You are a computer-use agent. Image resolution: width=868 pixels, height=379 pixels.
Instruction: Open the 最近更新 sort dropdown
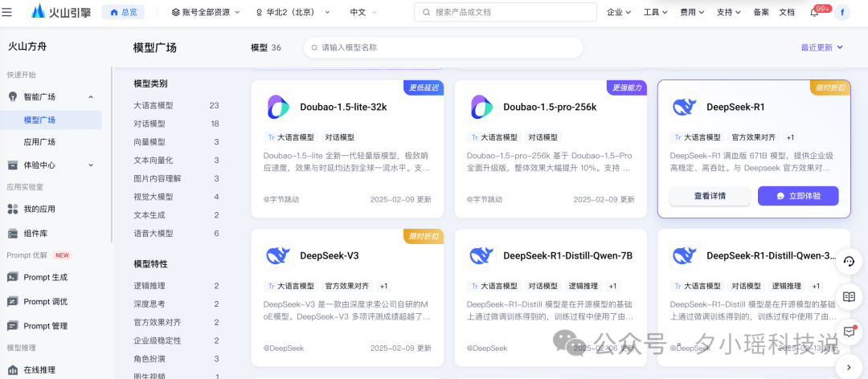point(821,47)
